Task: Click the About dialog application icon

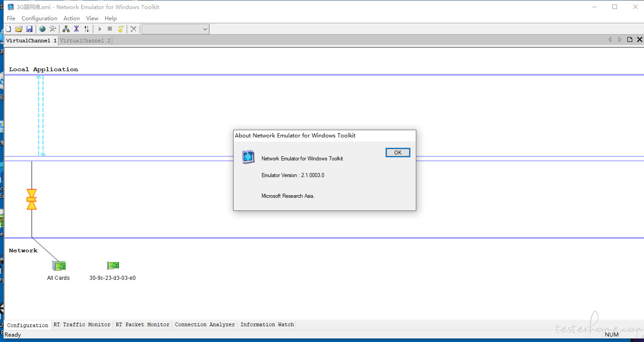Action: click(x=248, y=157)
